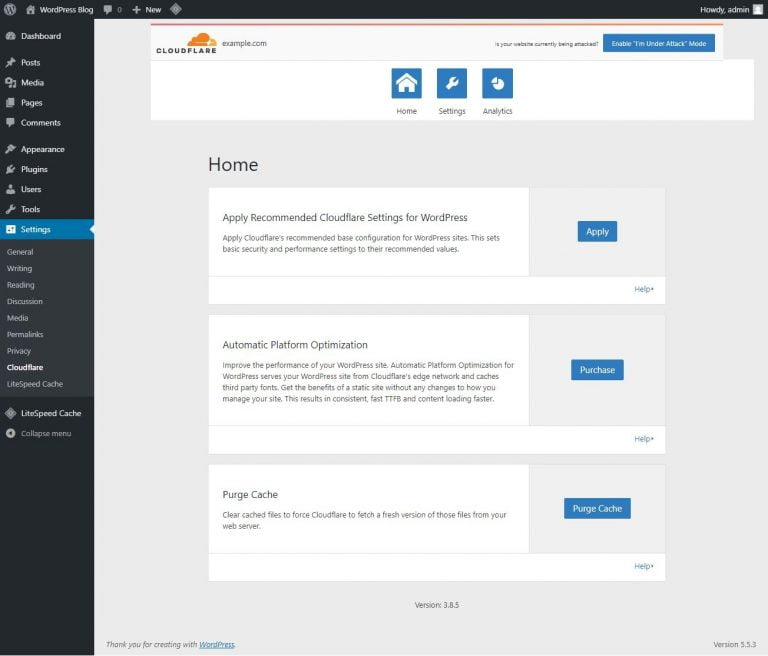The width and height of the screenshot is (768, 656).
Task: Click the example.com domain text
Action: (244, 43)
